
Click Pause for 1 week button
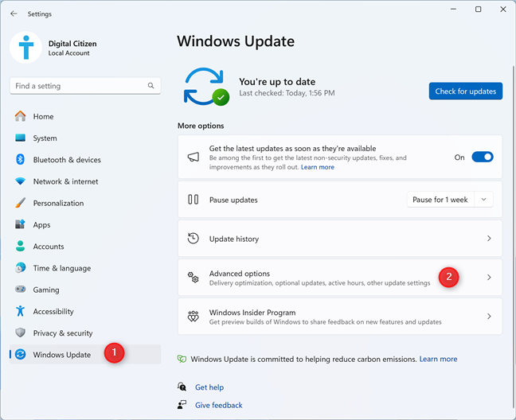click(440, 200)
